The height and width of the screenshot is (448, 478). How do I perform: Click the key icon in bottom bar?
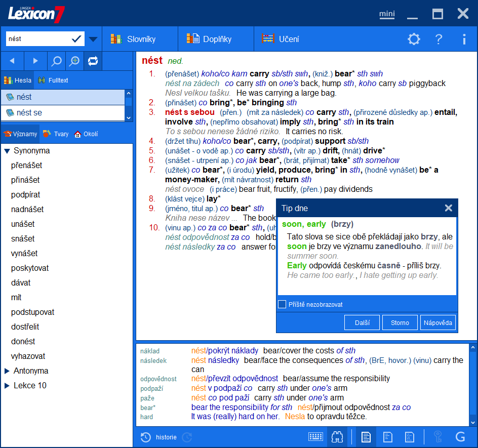[x=437, y=437]
